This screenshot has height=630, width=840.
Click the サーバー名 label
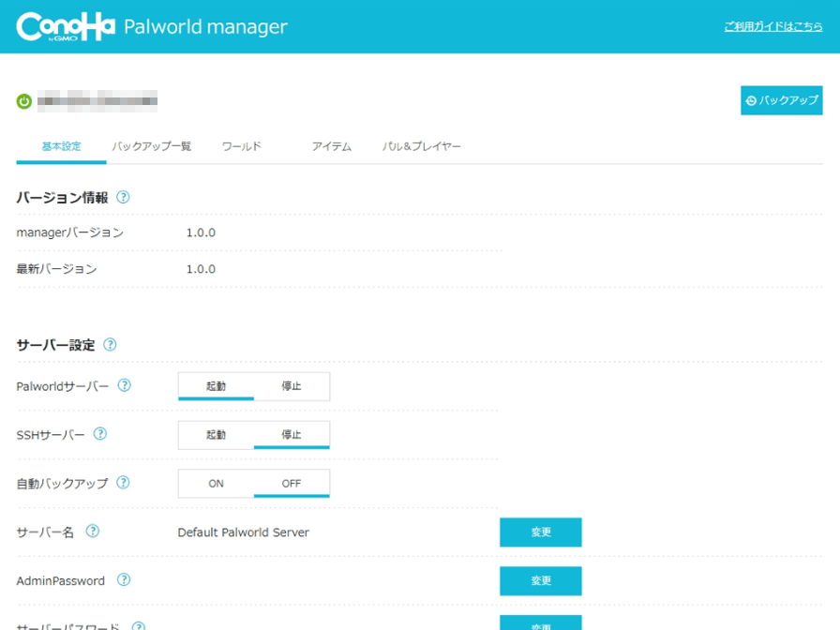[x=45, y=532]
